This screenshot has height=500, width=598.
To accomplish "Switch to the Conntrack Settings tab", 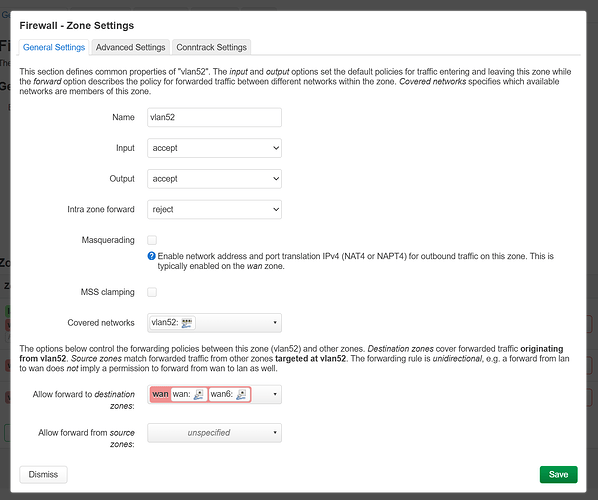I will click(211, 47).
